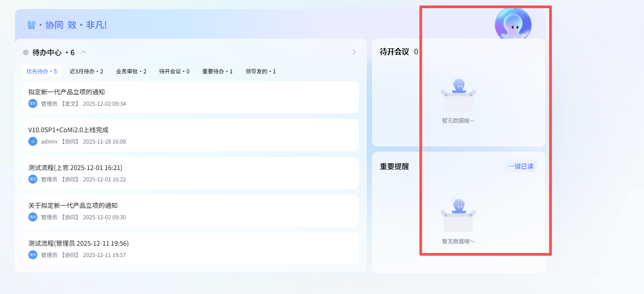This screenshot has height=294, width=644.
Task: Switch to the 重要待办 tab
Action: pyautogui.click(x=218, y=72)
